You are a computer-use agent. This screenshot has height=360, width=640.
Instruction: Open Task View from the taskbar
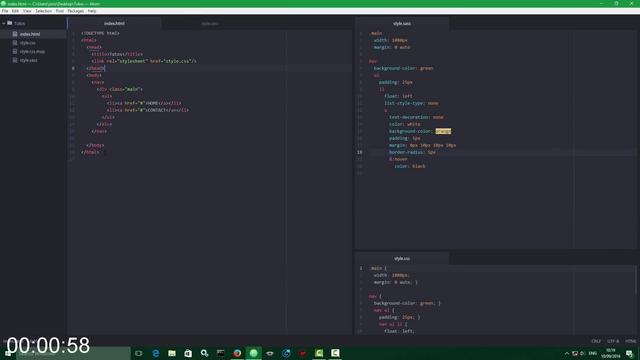pyautogui.click(x=139, y=353)
